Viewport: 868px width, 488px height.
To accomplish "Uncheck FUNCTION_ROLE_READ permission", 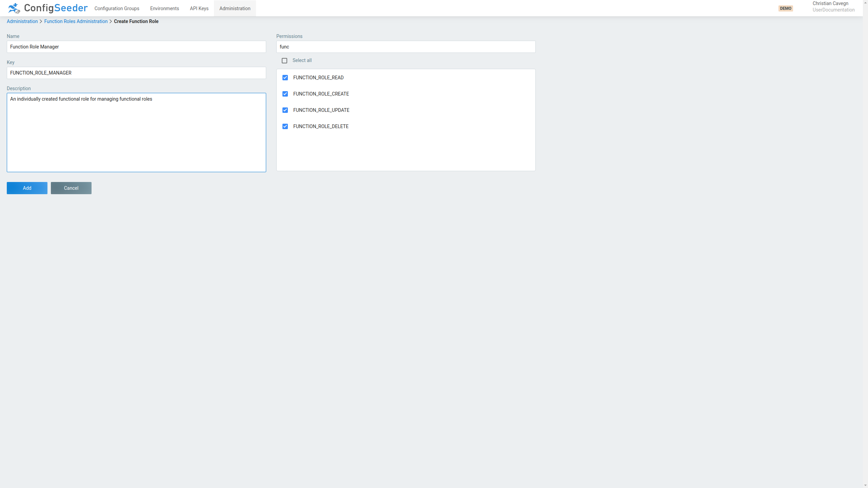I will (x=285, y=78).
